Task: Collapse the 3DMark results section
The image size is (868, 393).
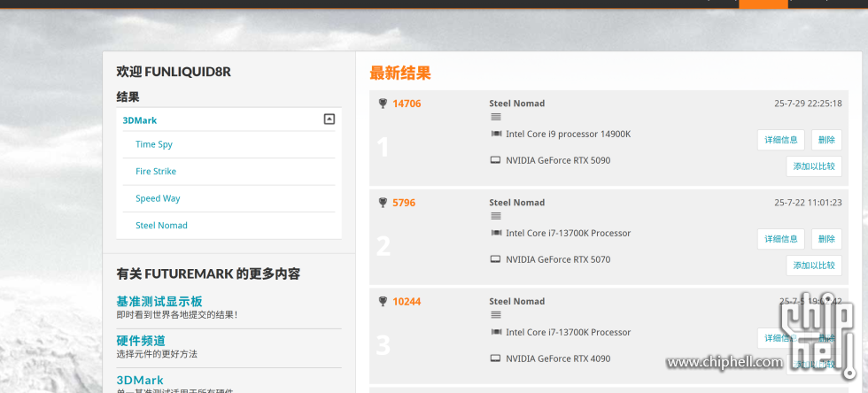Action: coord(329,119)
